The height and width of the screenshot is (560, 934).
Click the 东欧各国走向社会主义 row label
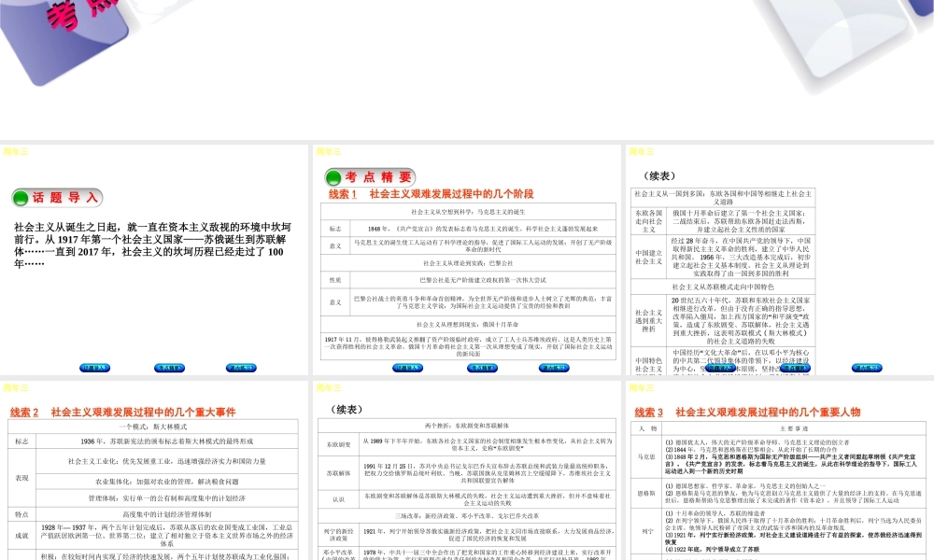point(649,221)
